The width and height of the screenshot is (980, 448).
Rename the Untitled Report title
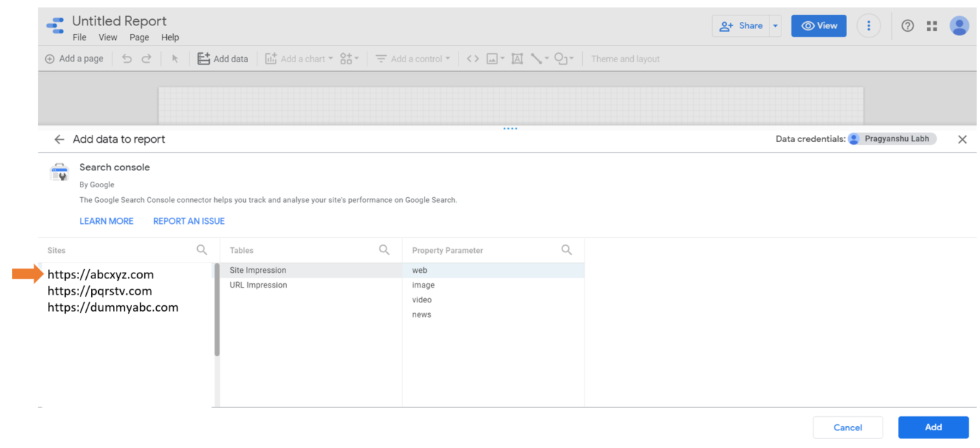(119, 20)
